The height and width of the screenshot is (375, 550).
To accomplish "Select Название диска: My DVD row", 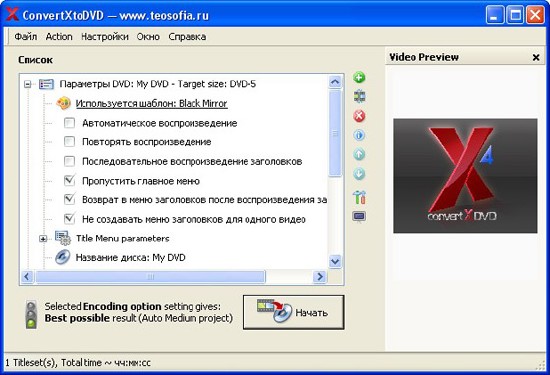I will tap(130, 258).
